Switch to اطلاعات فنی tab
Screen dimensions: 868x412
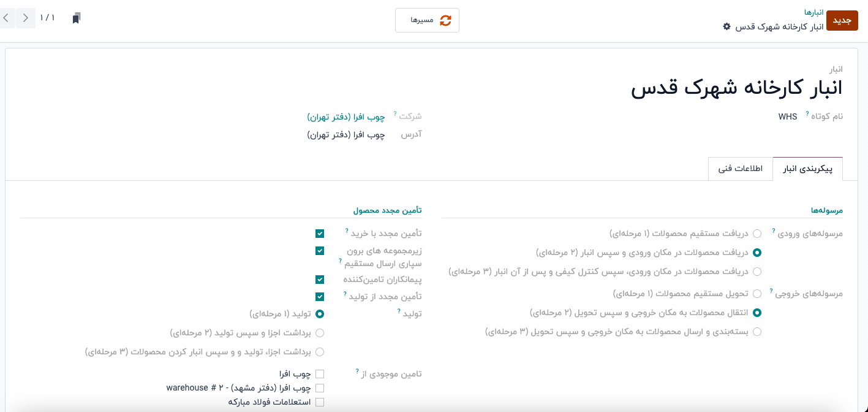pyautogui.click(x=740, y=169)
